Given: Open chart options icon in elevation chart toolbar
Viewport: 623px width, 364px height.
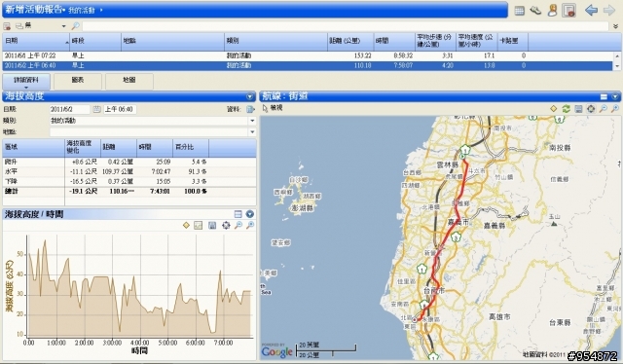Looking at the screenshot, I should pyautogui.click(x=198, y=226).
